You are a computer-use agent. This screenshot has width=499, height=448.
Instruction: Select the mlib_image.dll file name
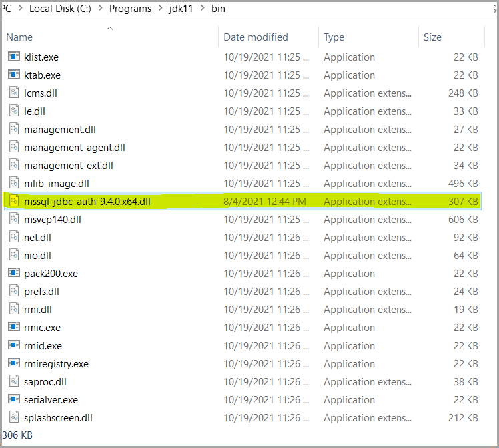56,184
